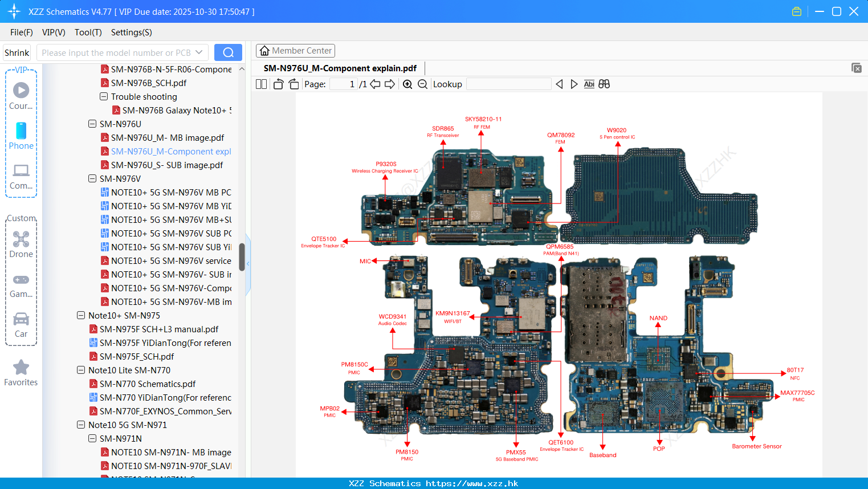This screenshot has height=489, width=868.
Task: Toggle two-page split view icon
Action: (261, 84)
